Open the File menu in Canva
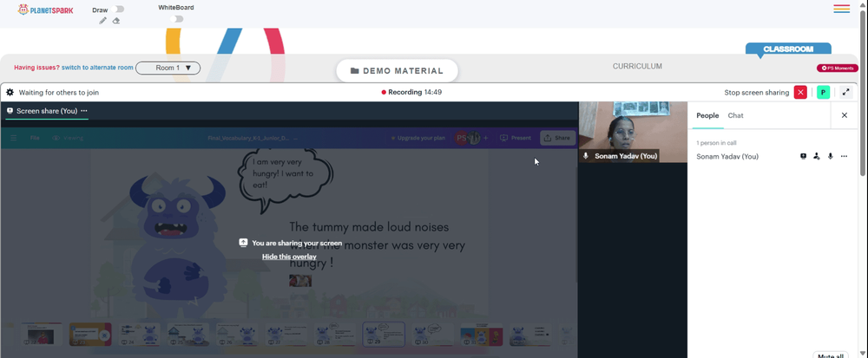This screenshot has height=358, width=868. (x=35, y=138)
